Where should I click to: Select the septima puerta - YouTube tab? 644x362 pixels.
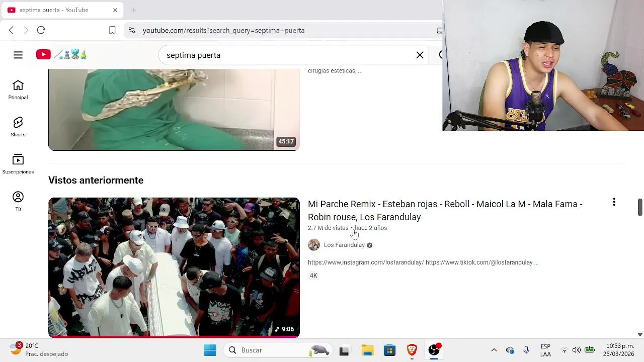pyautogui.click(x=62, y=10)
